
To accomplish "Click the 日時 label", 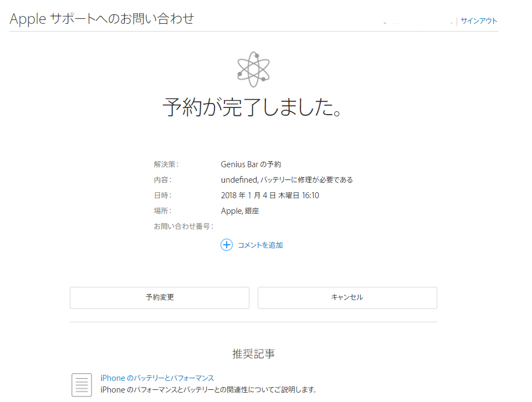I will (x=162, y=195).
